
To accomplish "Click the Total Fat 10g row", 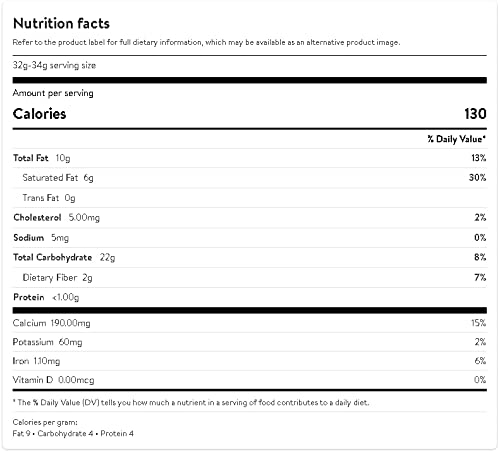I will (x=250, y=158).
